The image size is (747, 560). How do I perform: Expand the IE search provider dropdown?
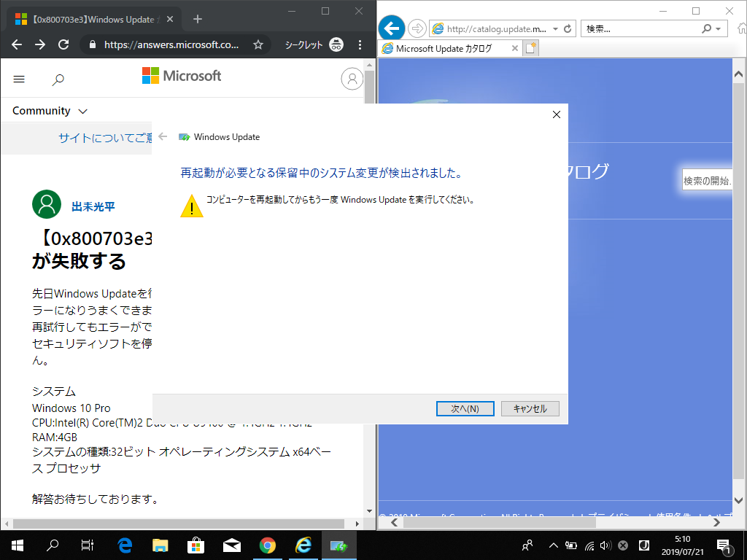tap(719, 29)
